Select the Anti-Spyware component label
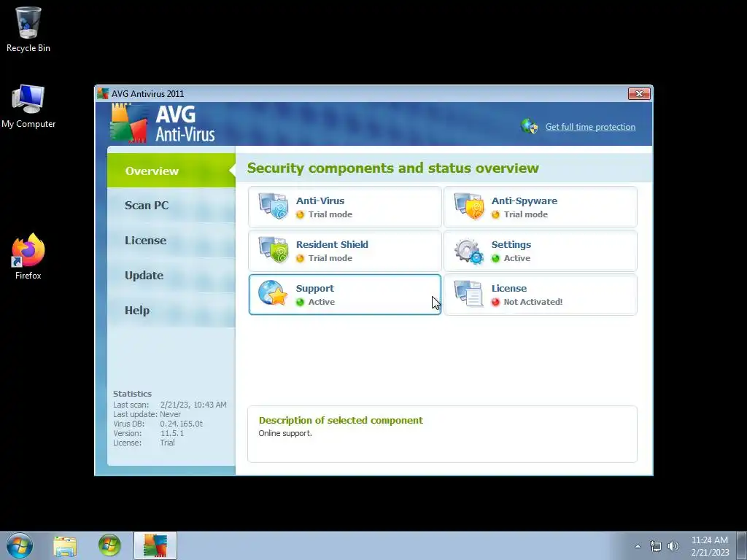 click(x=524, y=201)
